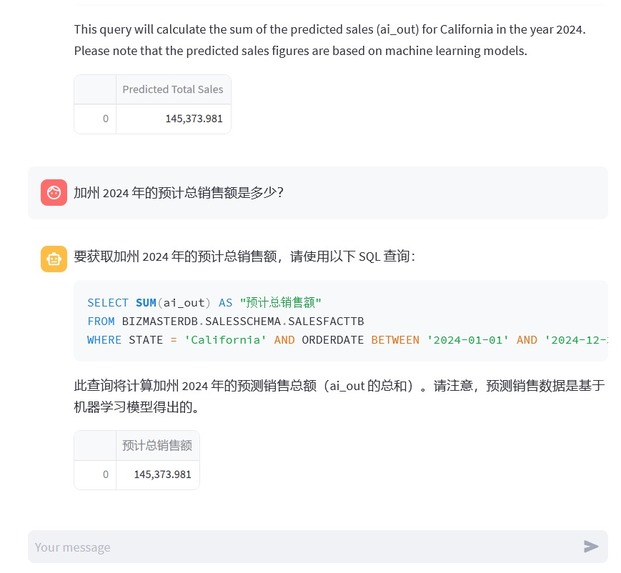Click the reply text '要获取加州 2024 年的预计总销售额'

pyautogui.click(x=177, y=257)
